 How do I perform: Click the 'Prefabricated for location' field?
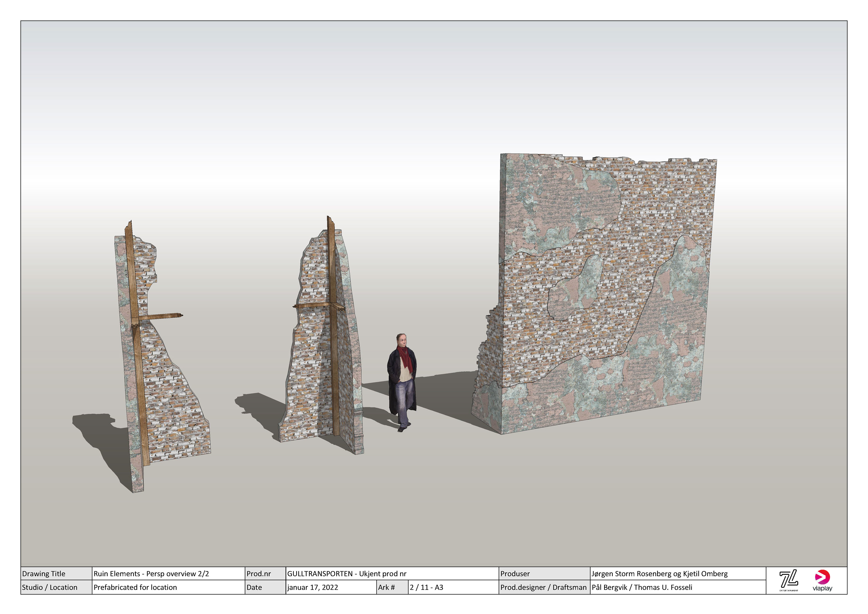coord(135,587)
